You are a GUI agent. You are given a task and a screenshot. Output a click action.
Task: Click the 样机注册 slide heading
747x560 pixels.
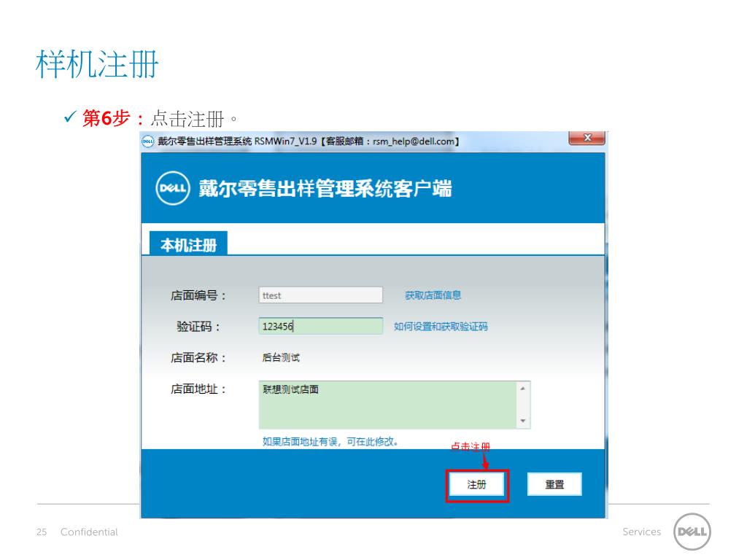[x=97, y=64]
